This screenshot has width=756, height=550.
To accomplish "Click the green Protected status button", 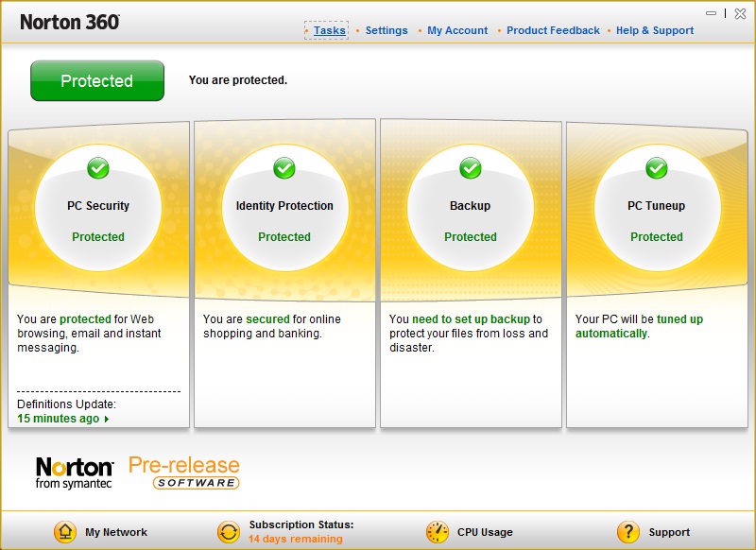I will (x=97, y=80).
